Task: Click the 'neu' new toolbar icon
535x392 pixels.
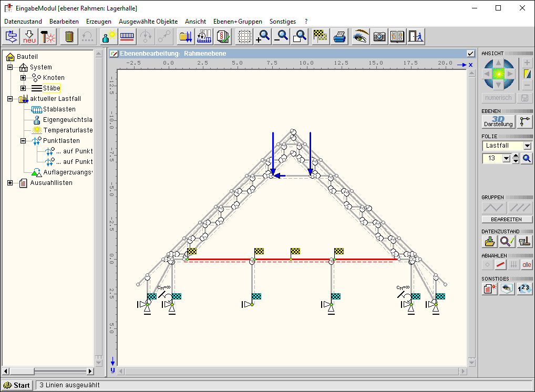Action: click(28, 37)
